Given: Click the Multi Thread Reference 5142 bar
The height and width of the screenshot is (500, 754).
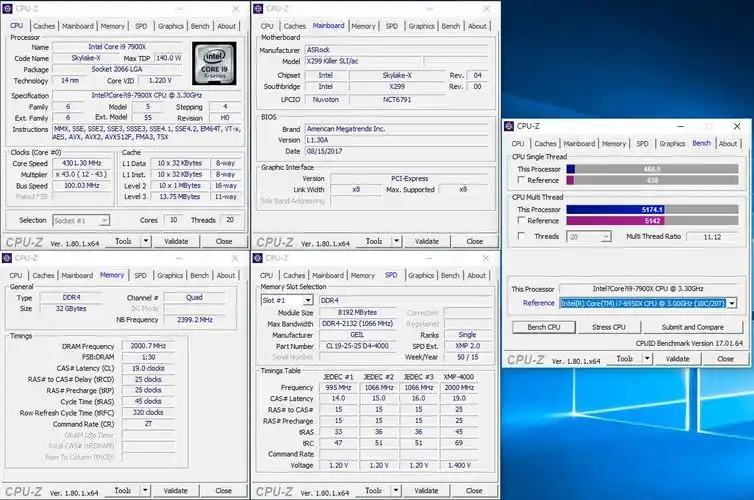Looking at the screenshot, I should (652, 221).
